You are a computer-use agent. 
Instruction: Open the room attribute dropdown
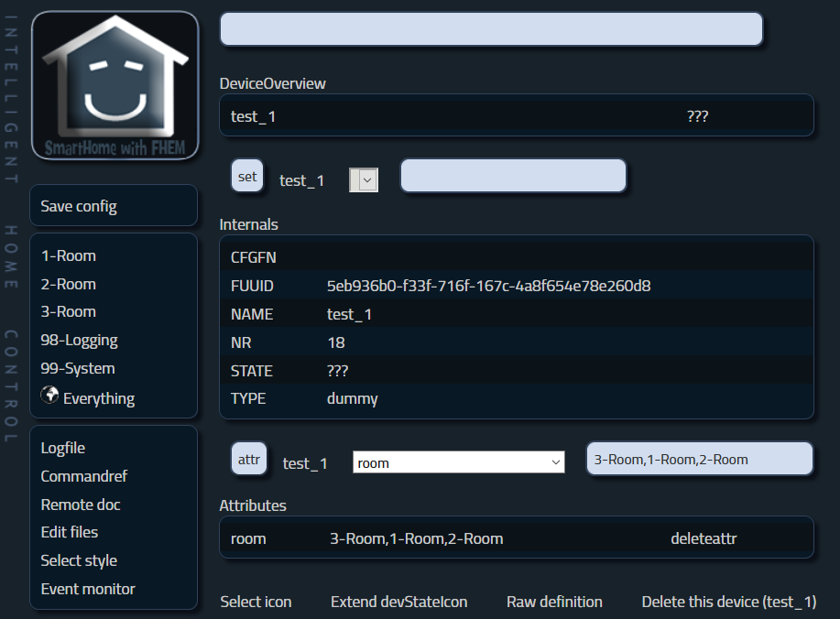pyautogui.click(x=458, y=462)
